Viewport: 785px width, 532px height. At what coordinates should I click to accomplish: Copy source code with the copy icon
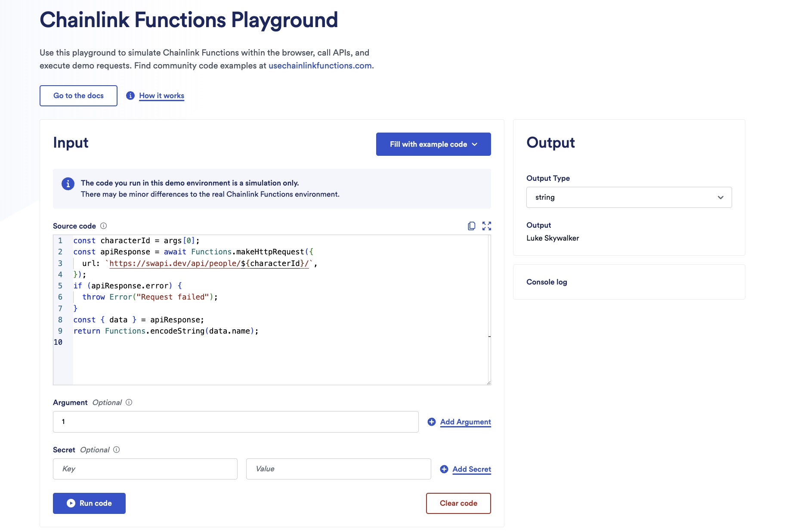coord(472,226)
